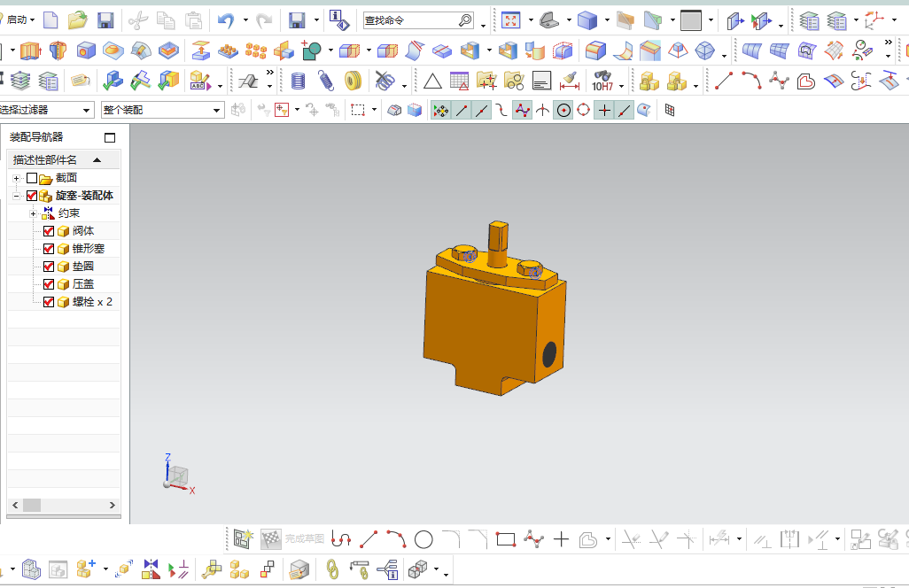Select the triangle icon in toolbar
Screen dimensions: 909x588
click(432, 81)
